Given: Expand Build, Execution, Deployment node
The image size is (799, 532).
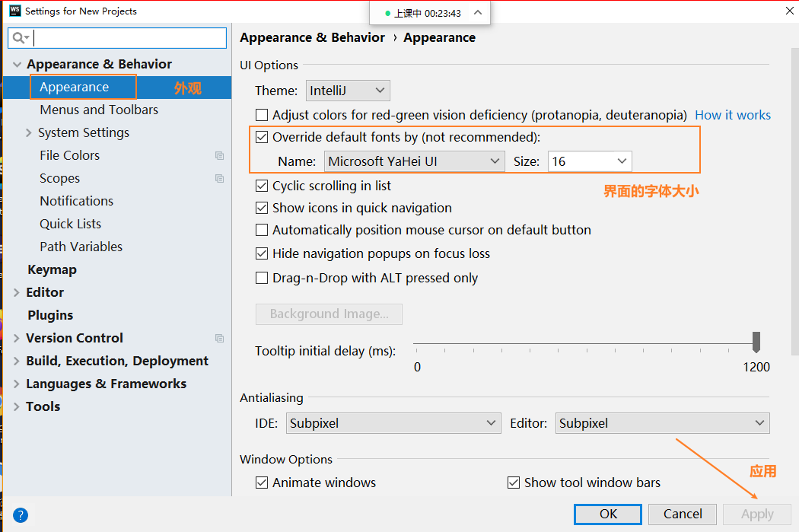Looking at the screenshot, I should coord(16,362).
